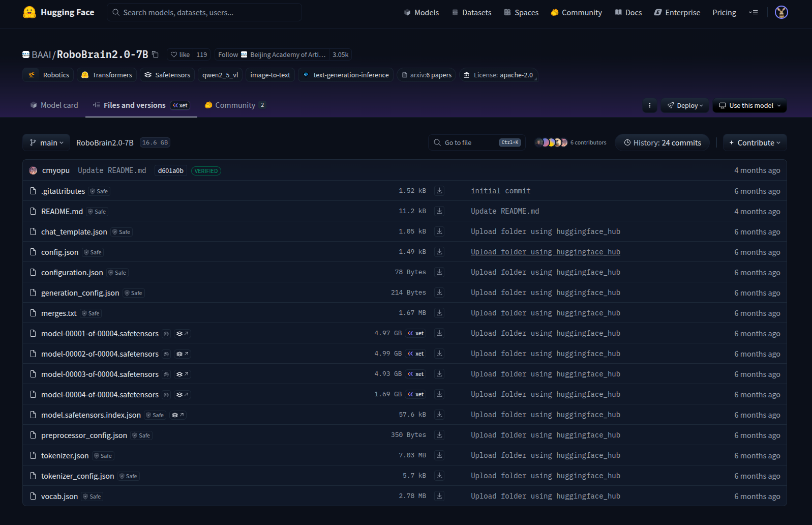Expand the Contribute dropdown
This screenshot has width=812, height=525.
(755, 143)
